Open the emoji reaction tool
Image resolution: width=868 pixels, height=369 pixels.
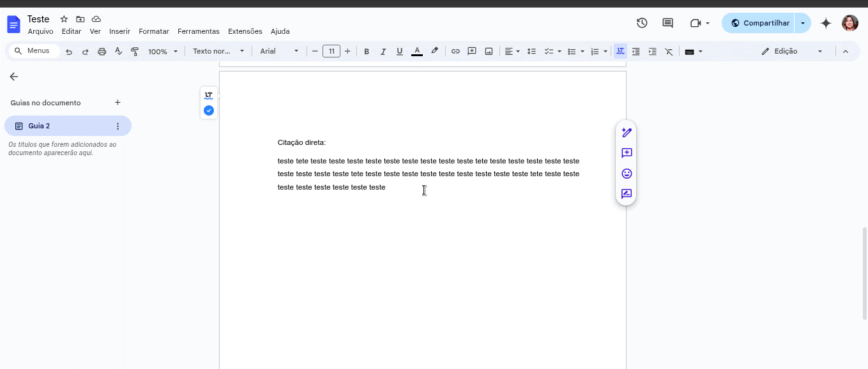(627, 173)
